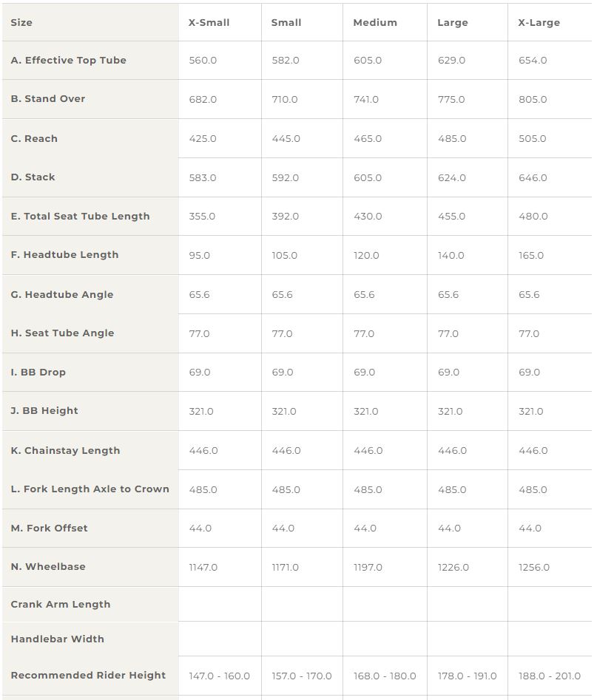The image size is (597, 700).
Task: Select the Handlebar Width row label
Action: pyautogui.click(x=57, y=639)
